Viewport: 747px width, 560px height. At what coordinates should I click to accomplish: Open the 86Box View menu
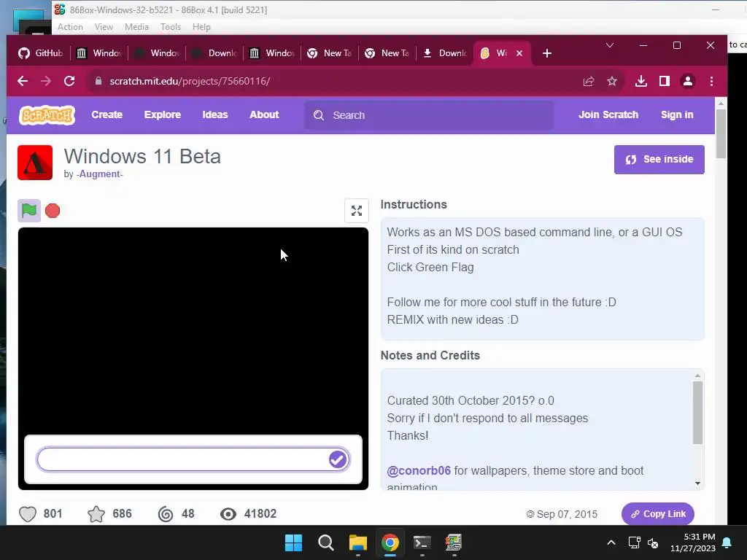click(x=104, y=27)
